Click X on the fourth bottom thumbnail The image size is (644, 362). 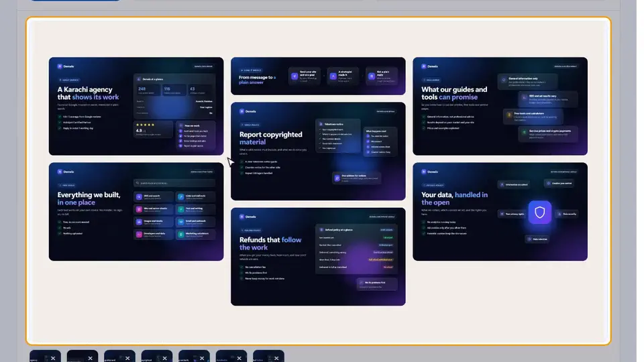tap(165, 358)
